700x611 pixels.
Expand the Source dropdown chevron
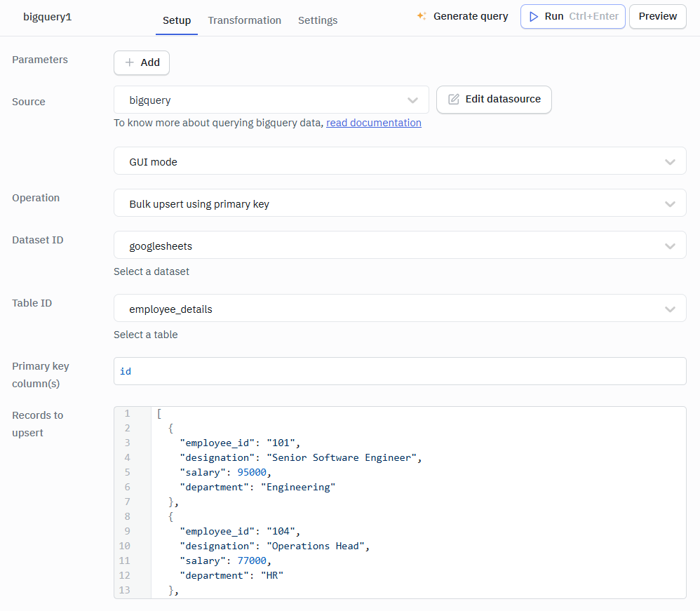(x=412, y=100)
